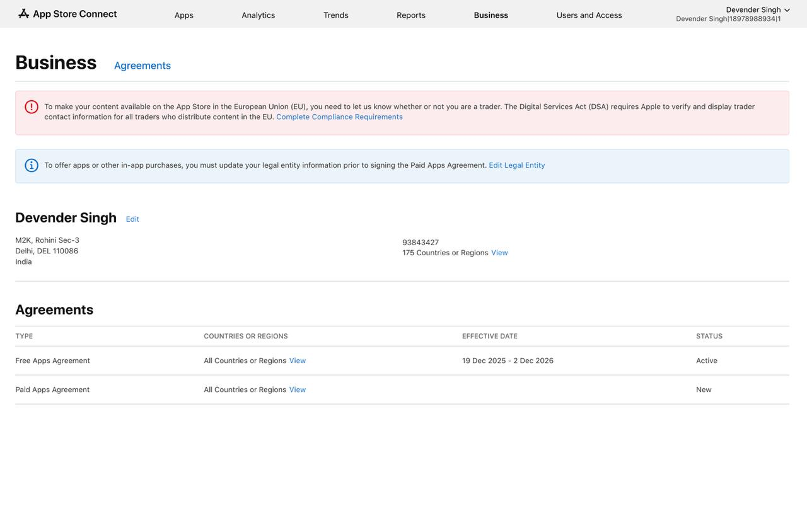Select Business in the navigation bar

(x=491, y=14)
